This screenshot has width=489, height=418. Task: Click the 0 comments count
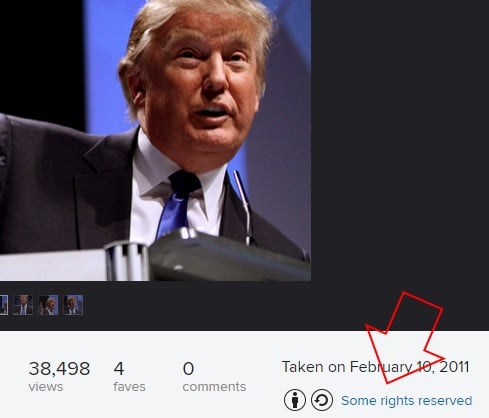[x=188, y=369]
